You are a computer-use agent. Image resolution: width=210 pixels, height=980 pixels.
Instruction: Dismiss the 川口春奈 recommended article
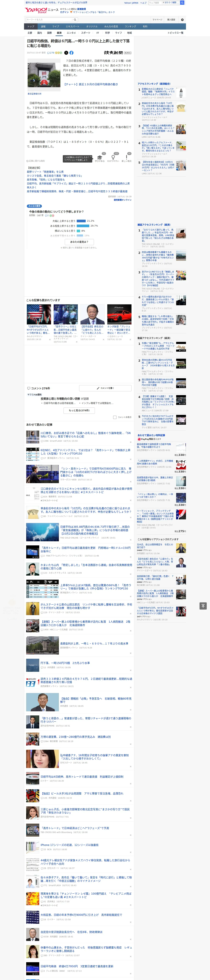tap(131, 442)
